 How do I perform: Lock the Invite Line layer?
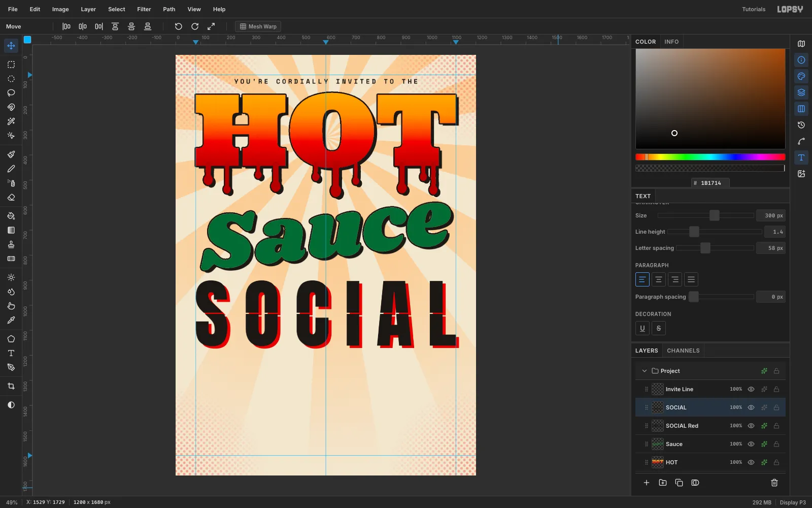coord(776,389)
